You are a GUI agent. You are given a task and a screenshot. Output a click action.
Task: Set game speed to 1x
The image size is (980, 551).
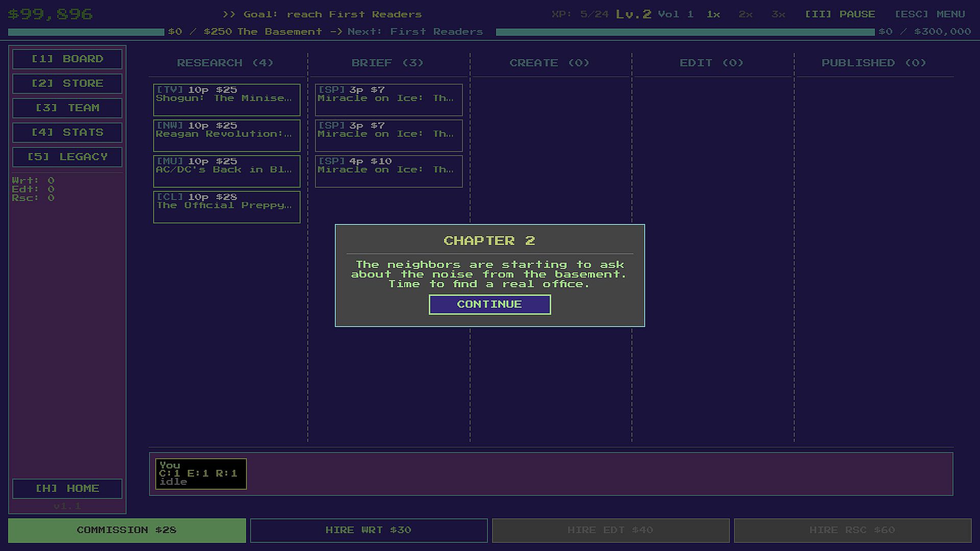[713, 14]
